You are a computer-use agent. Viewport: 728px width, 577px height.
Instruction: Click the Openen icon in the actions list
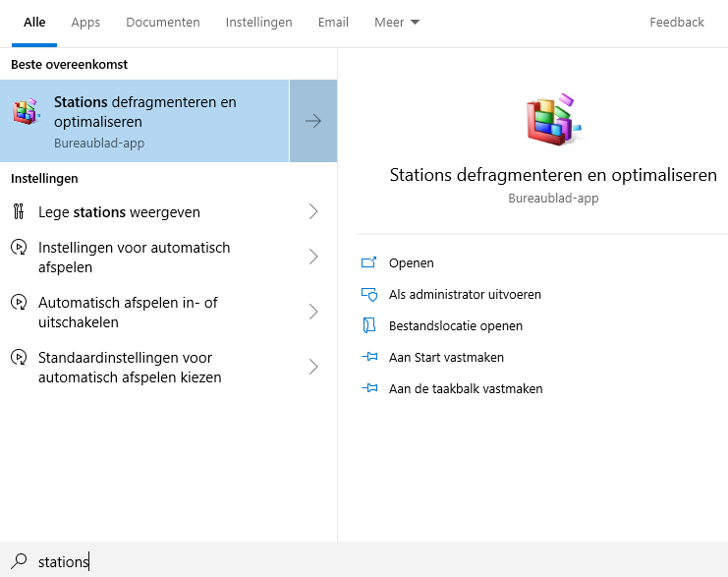[x=369, y=262]
